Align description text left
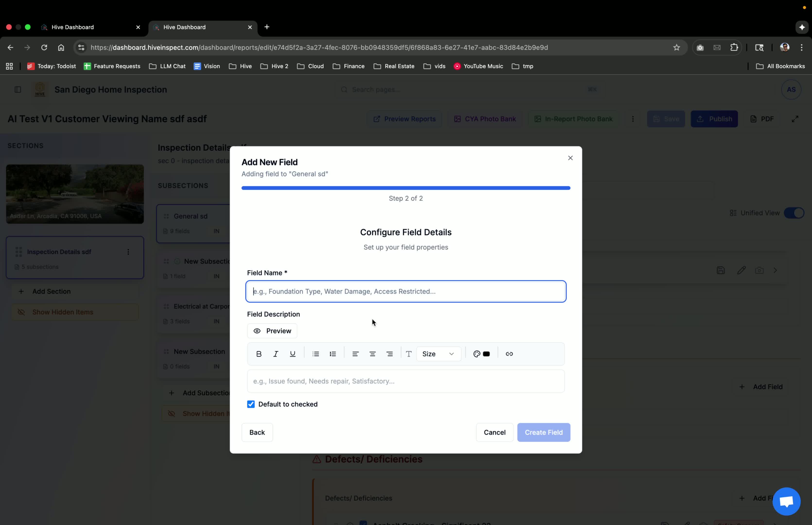Viewport: 812px width, 525px height. point(355,354)
